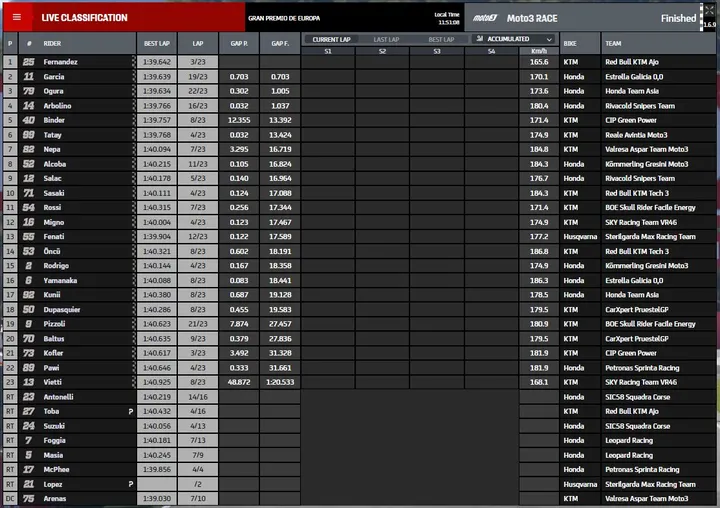Switch to Best Lap tab

[441, 40]
